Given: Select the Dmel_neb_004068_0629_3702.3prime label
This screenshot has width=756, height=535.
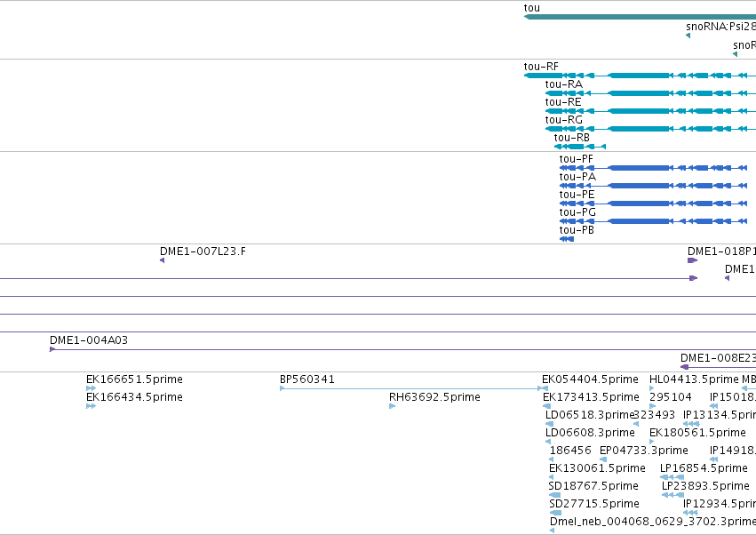Looking at the screenshot, I should [x=653, y=522].
